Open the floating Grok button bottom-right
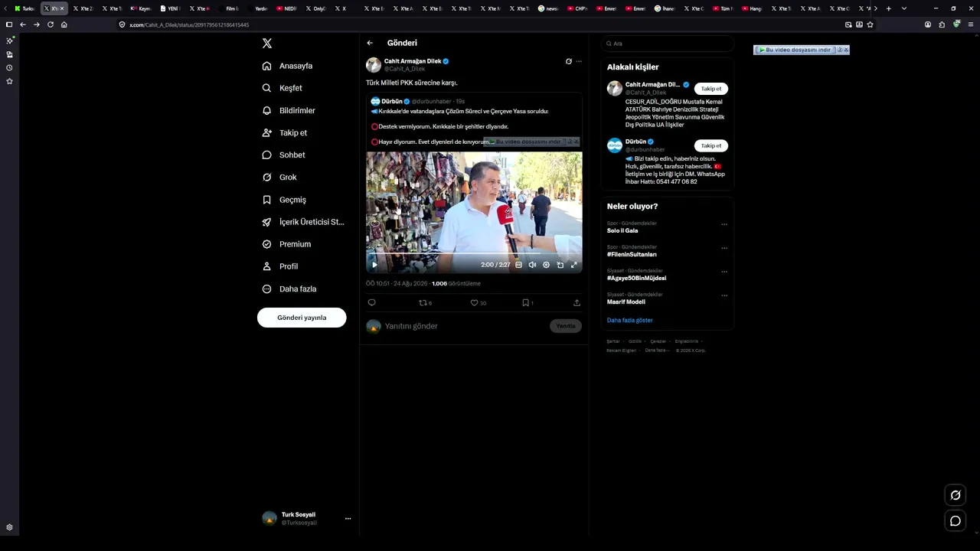 (955, 495)
